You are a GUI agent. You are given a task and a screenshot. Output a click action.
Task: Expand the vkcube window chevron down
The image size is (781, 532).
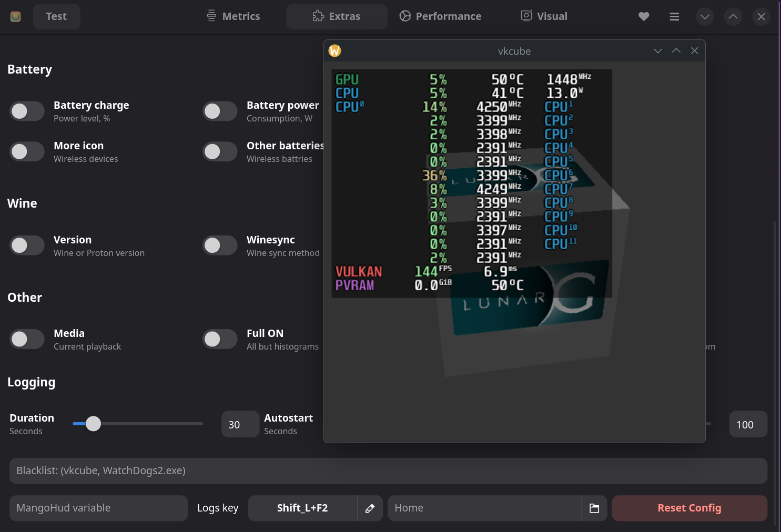[x=658, y=50]
